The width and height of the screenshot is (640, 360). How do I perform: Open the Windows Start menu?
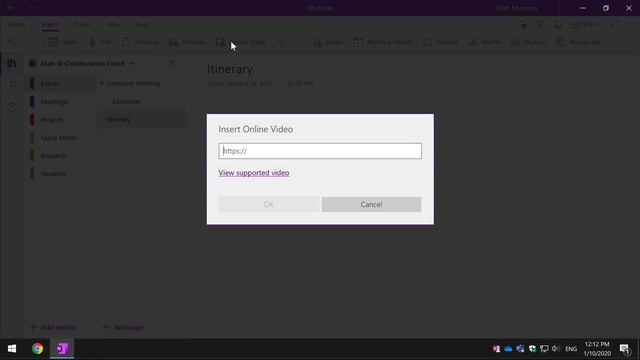coord(12,349)
